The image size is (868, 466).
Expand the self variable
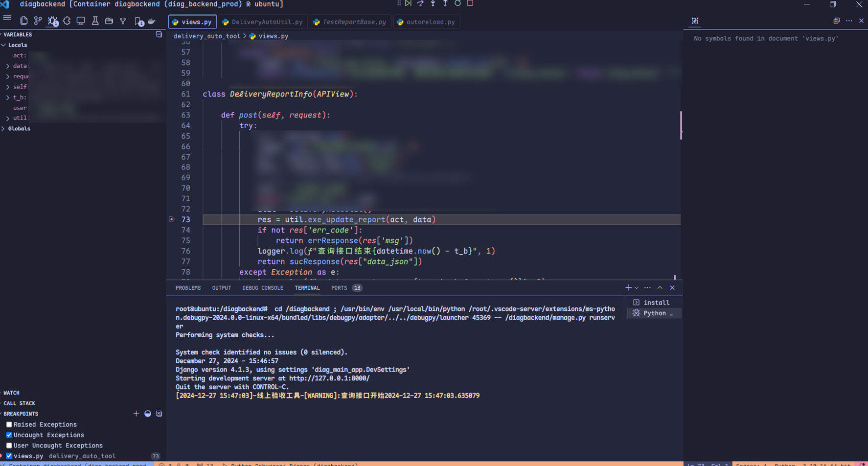(x=8, y=87)
